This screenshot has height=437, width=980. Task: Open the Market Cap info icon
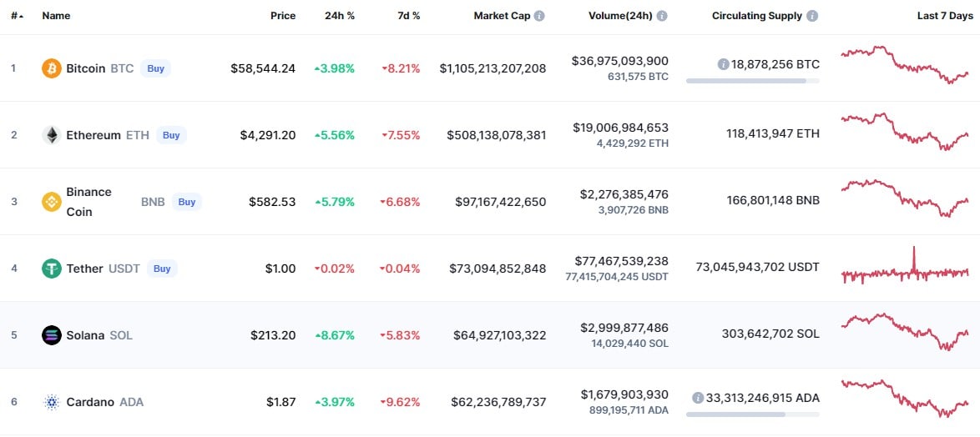539,16
